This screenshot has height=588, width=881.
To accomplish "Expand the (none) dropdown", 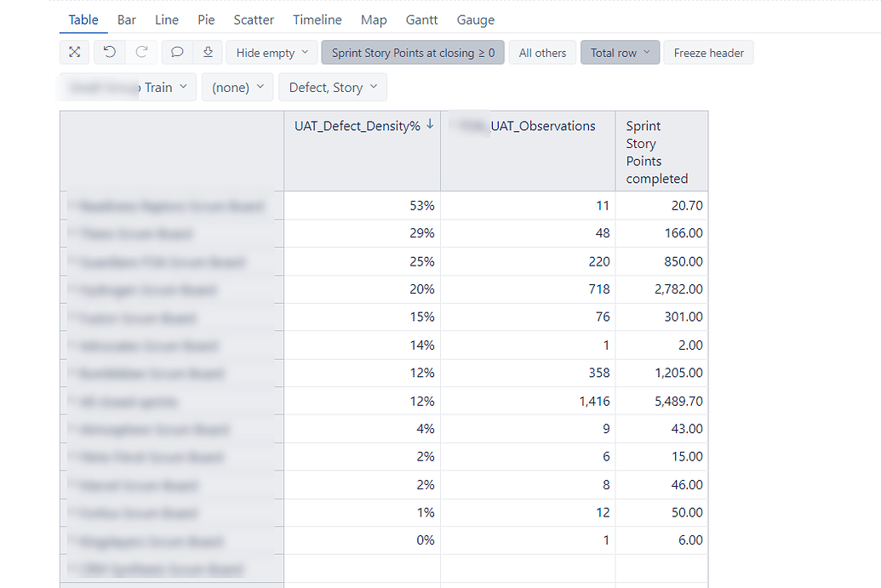I will (237, 86).
